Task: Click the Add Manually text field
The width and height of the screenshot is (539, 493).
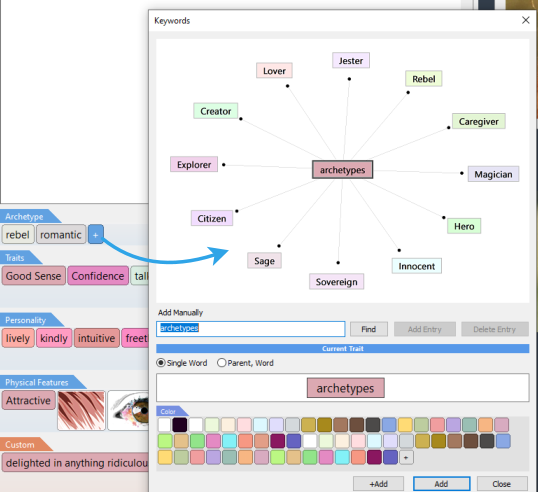Action: point(251,329)
